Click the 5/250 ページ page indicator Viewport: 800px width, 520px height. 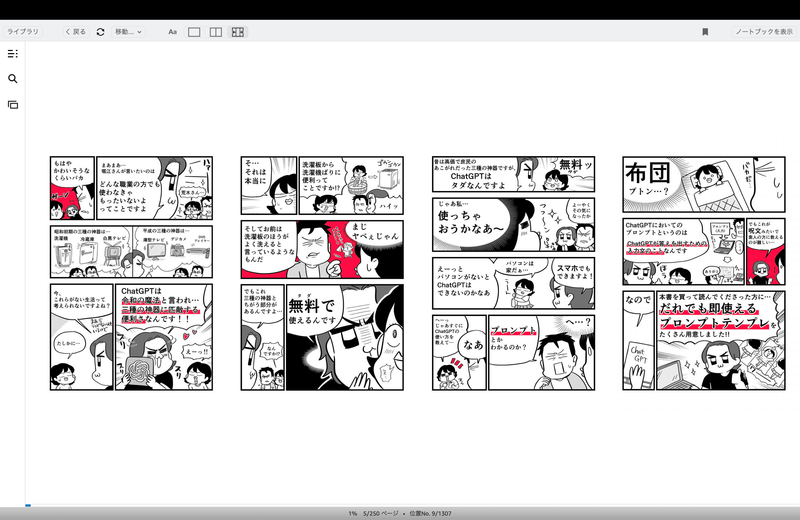pyautogui.click(x=381, y=513)
